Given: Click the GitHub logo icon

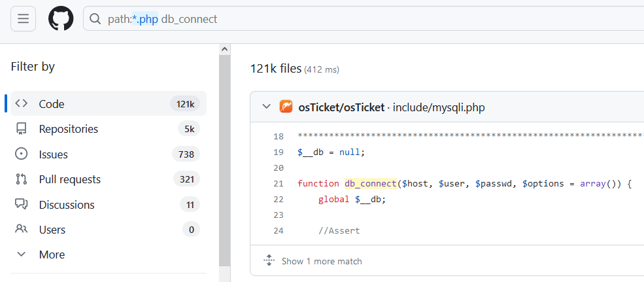Looking at the screenshot, I should [61, 19].
